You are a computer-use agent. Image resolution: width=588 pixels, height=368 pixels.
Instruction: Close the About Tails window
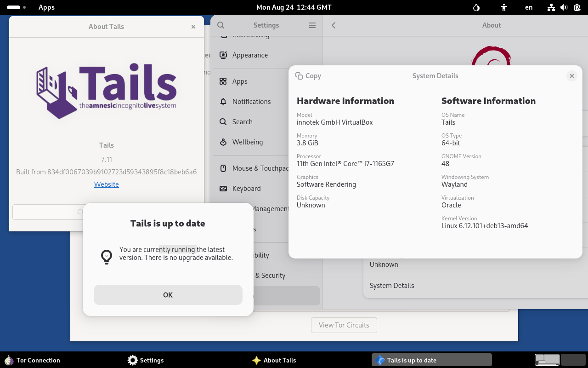(193, 27)
